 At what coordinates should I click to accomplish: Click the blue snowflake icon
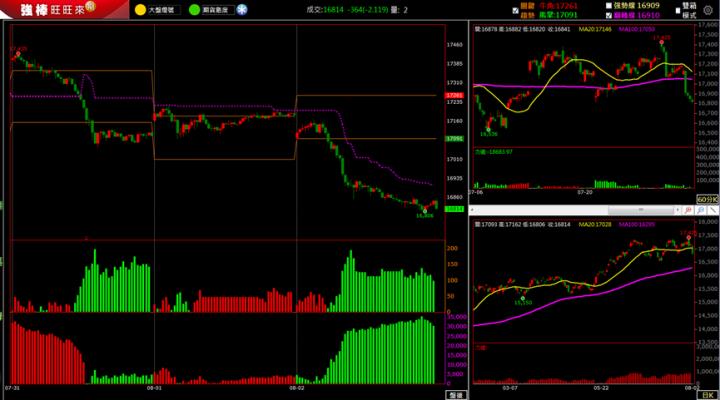click(242, 10)
